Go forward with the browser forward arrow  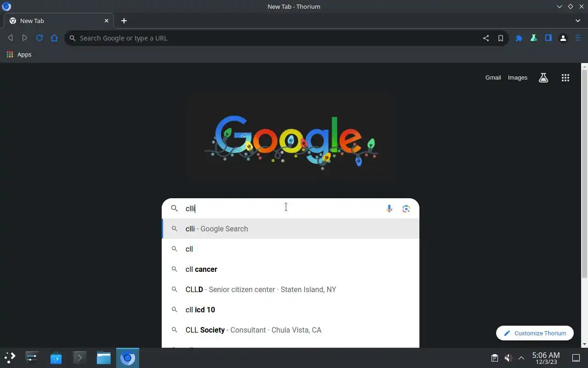(25, 38)
